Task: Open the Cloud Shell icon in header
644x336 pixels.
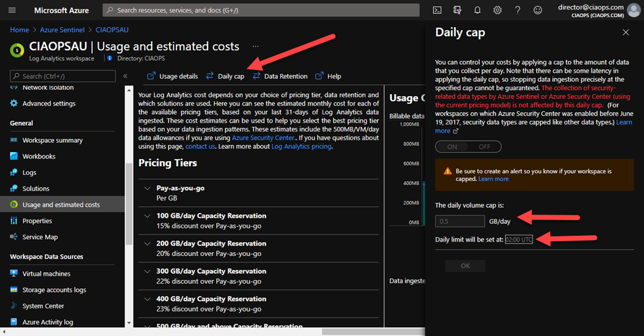Action: (x=437, y=10)
